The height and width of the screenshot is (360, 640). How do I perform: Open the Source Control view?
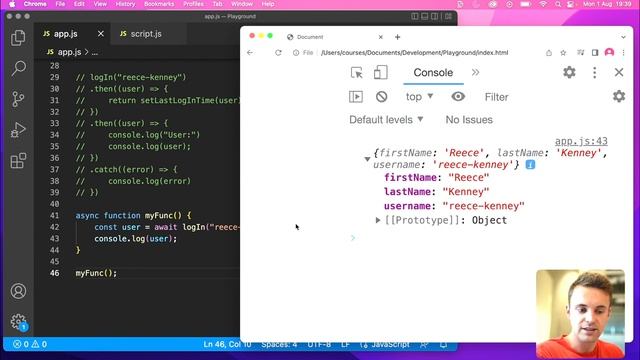click(x=18, y=99)
